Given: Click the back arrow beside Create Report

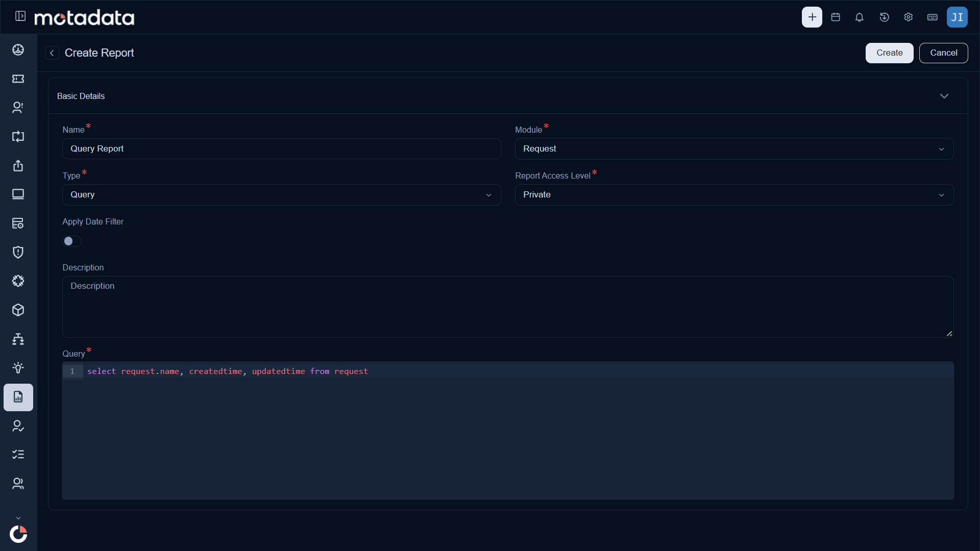Looking at the screenshot, I should pyautogui.click(x=52, y=53).
